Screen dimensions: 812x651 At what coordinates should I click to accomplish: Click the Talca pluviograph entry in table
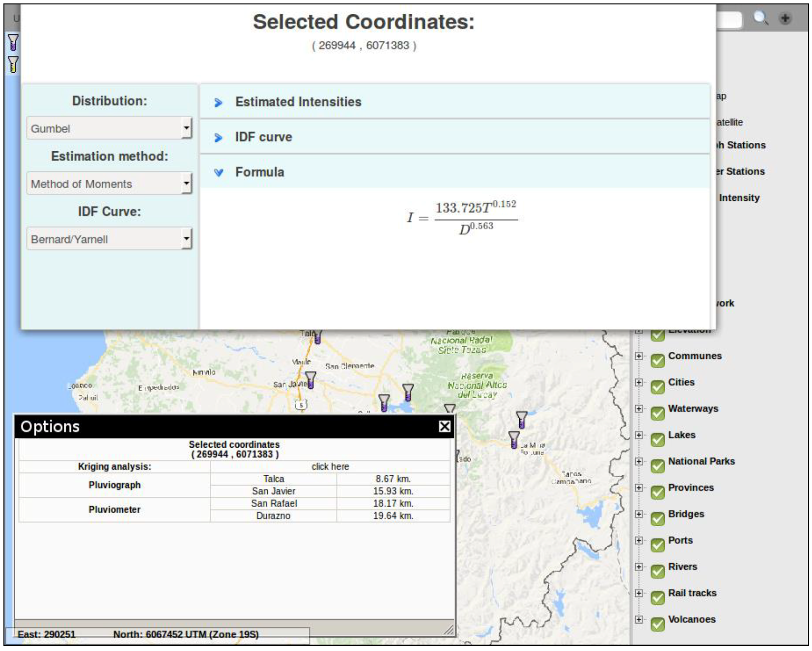point(274,479)
